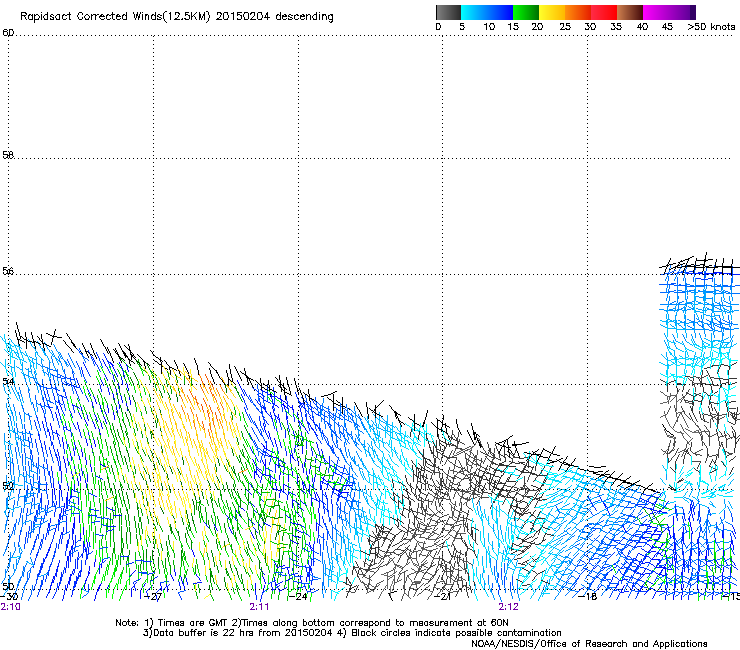
Task: Click the cyan 5-10 knots legend swatch
Action: pyautogui.click(x=474, y=12)
